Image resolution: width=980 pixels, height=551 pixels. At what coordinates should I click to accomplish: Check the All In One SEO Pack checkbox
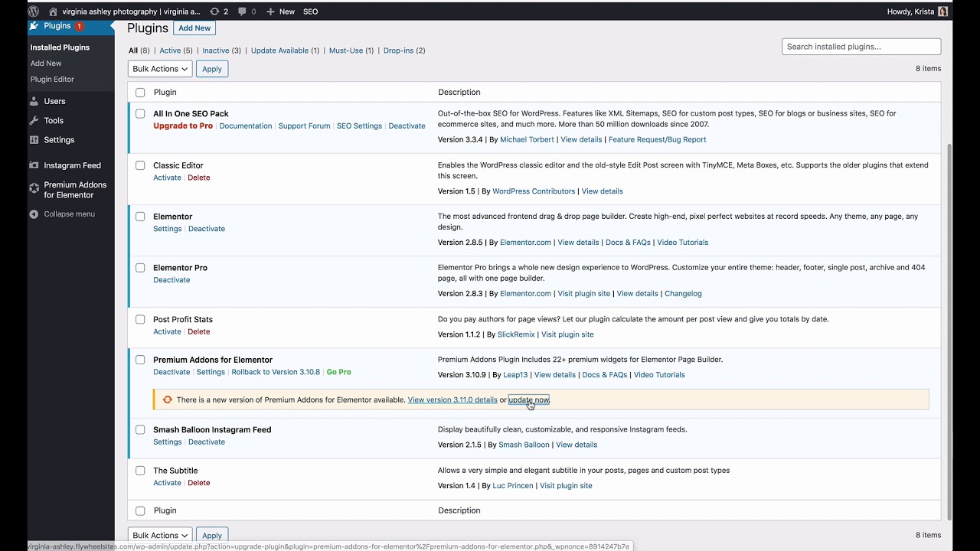140,114
